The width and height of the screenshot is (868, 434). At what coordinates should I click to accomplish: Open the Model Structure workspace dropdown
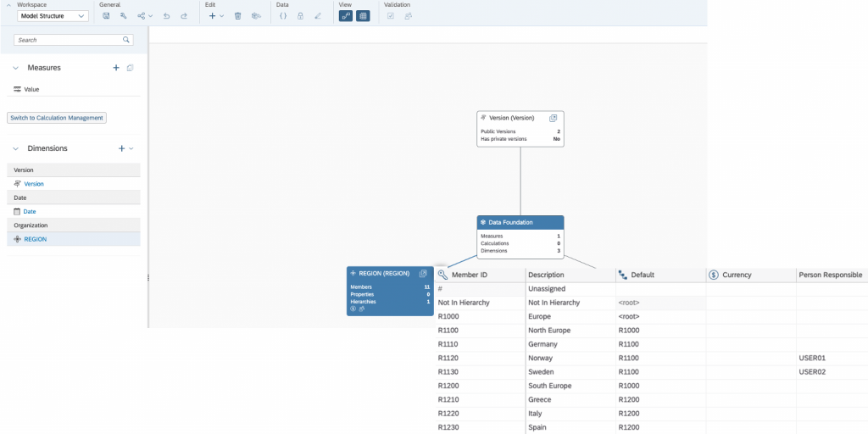tap(53, 16)
